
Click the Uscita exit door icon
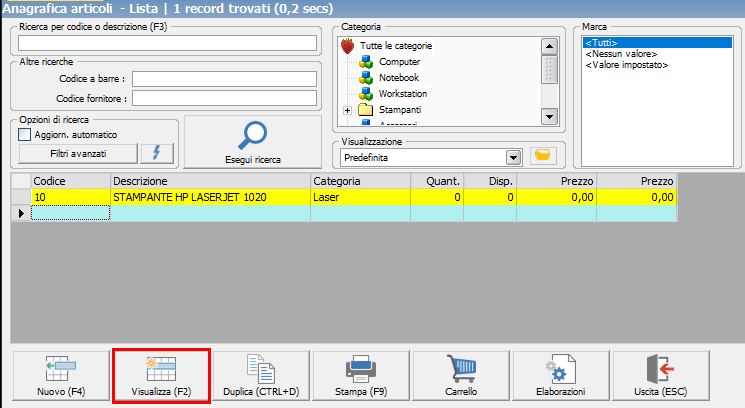(x=661, y=369)
